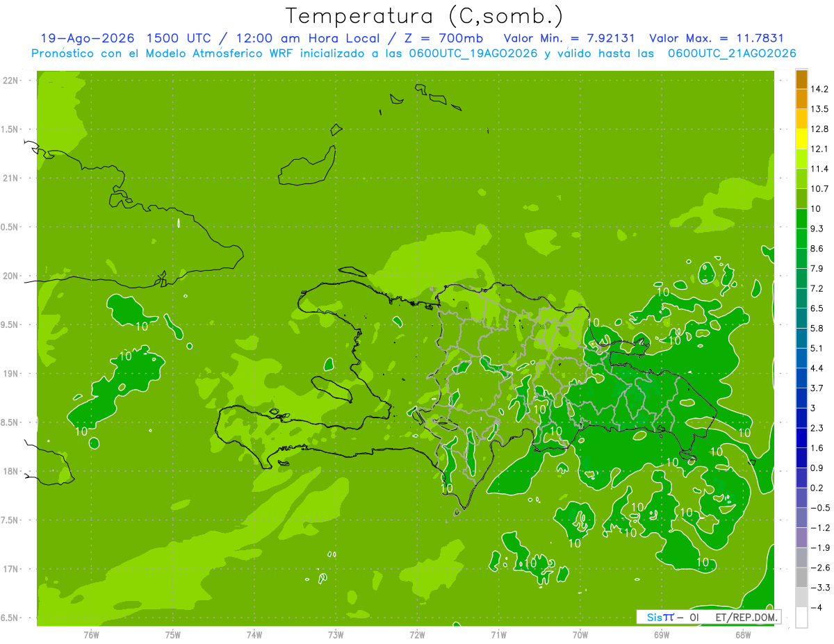
Task: Click the colorbar label '8.6'
Action: coord(817,249)
